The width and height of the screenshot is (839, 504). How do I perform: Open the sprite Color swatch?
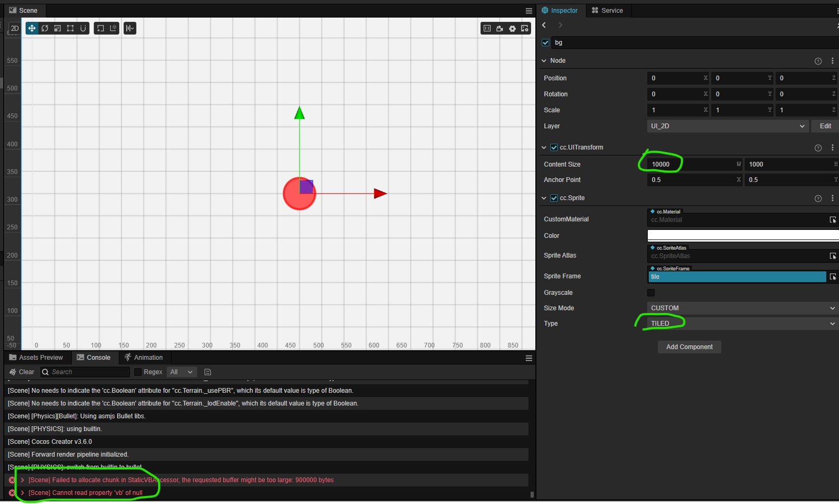[x=743, y=236]
